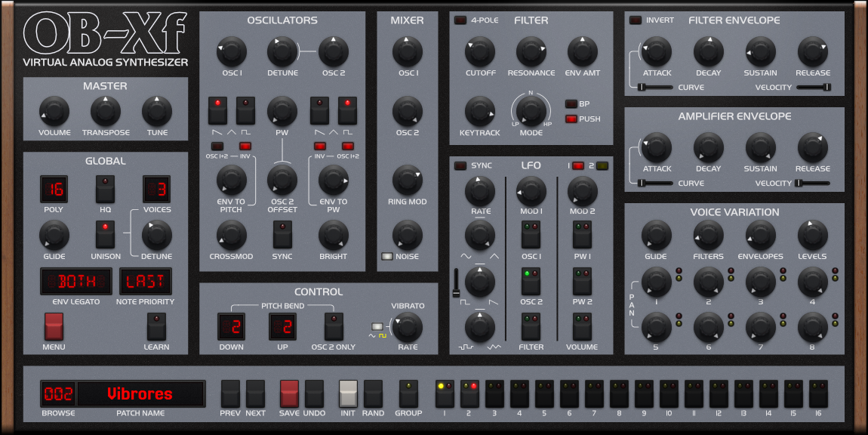868x435 pixels.
Task: Click the Transpose knob in Master
Action: pyautogui.click(x=105, y=111)
